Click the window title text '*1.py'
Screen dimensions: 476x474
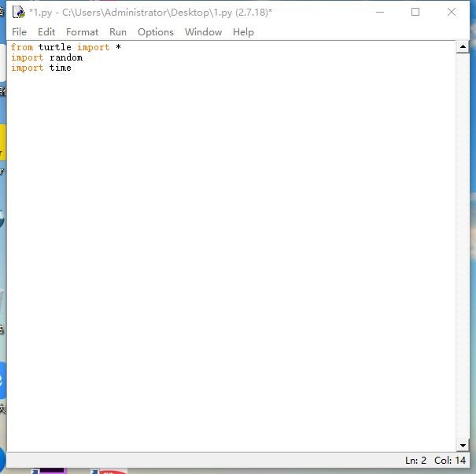click(40, 13)
